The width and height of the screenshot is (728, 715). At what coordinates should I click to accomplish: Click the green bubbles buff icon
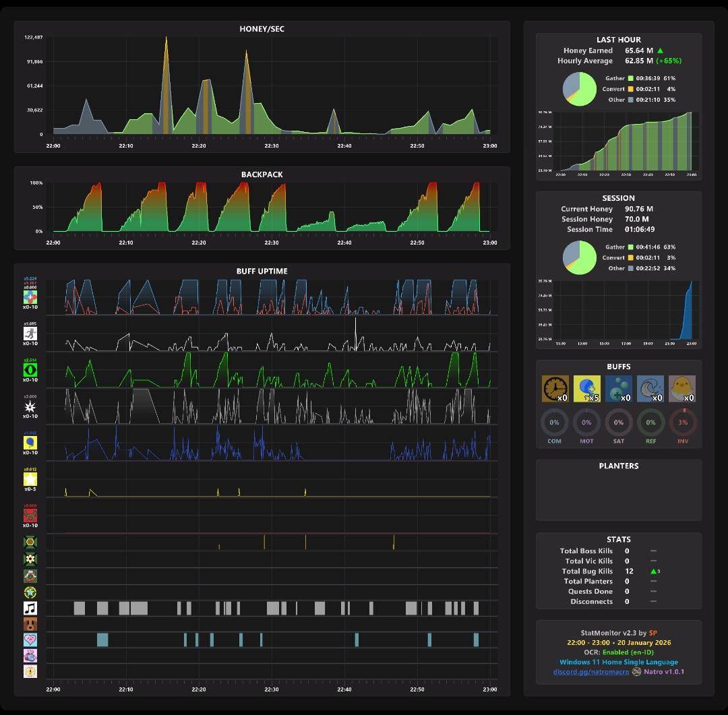618,389
